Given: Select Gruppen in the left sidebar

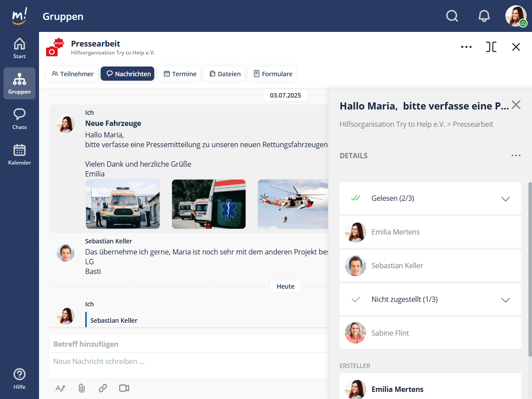Looking at the screenshot, I should [x=20, y=83].
